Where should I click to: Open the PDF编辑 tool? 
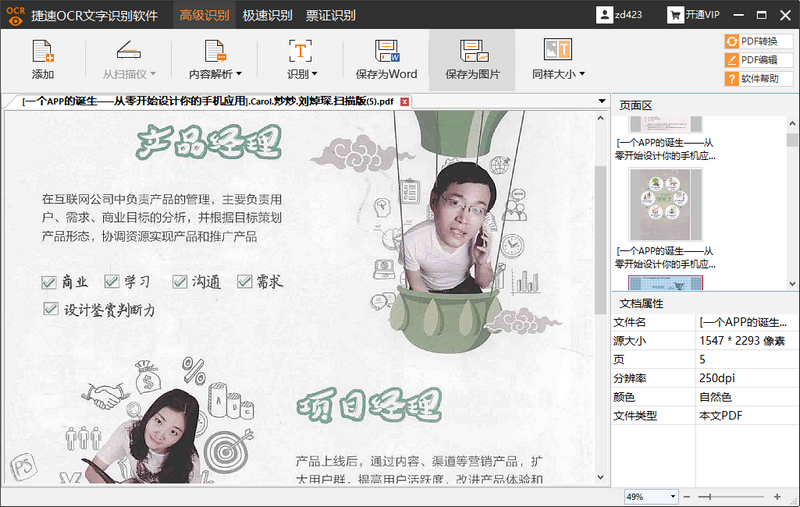(757, 59)
